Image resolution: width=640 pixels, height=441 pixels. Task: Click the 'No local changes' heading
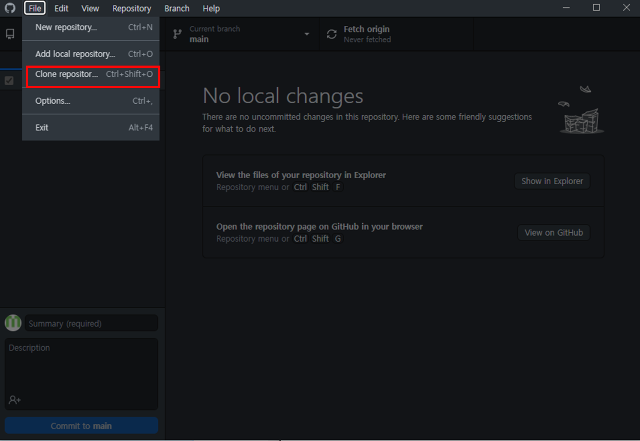(x=283, y=96)
